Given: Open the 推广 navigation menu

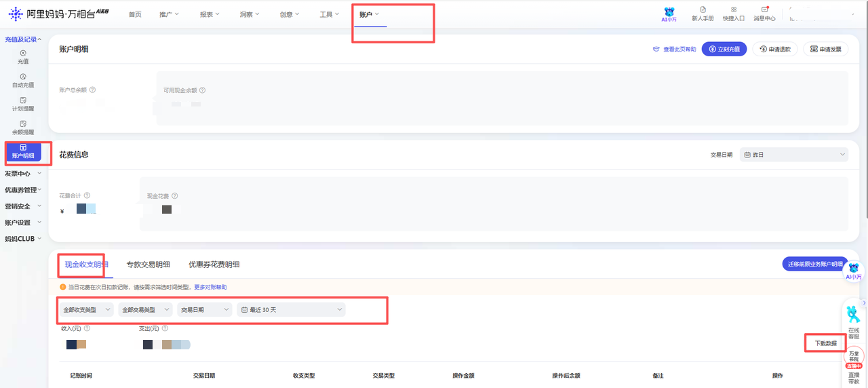Looking at the screenshot, I should (170, 14).
